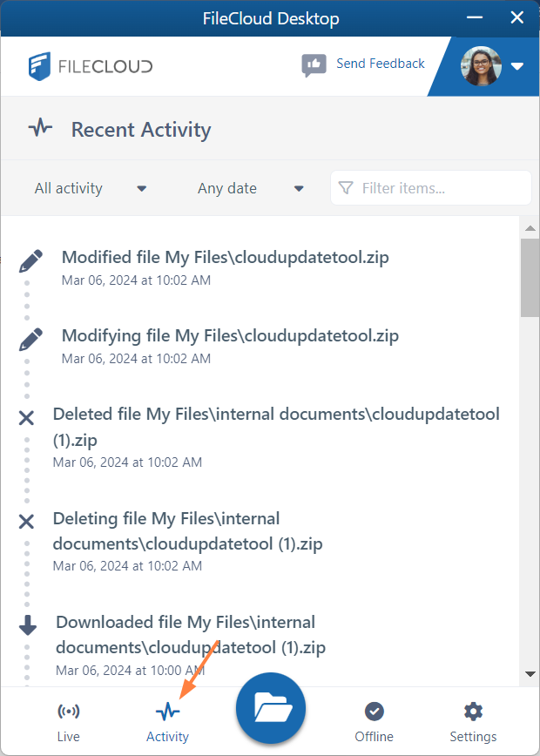
Task: Click the Offline checkmark icon
Action: pos(374,710)
